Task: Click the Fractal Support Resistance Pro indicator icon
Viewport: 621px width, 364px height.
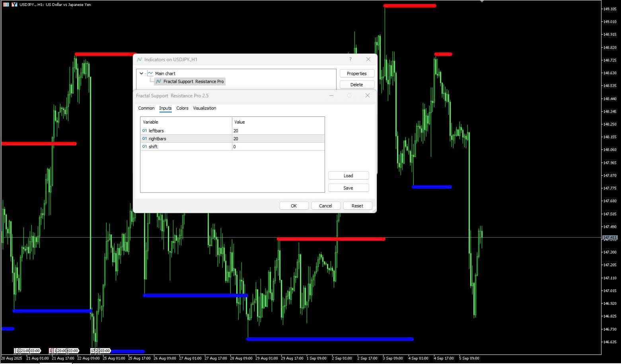Action: click(x=159, y=81)
